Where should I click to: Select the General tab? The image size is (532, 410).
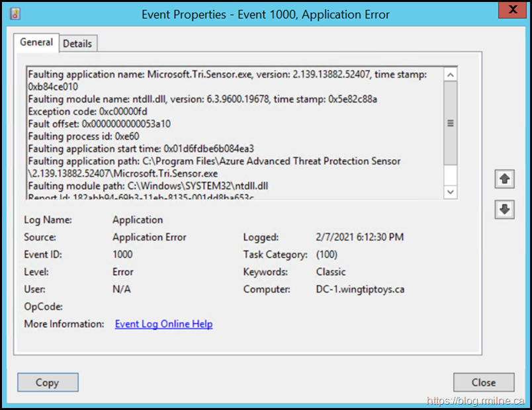click(x=36, y=42)
